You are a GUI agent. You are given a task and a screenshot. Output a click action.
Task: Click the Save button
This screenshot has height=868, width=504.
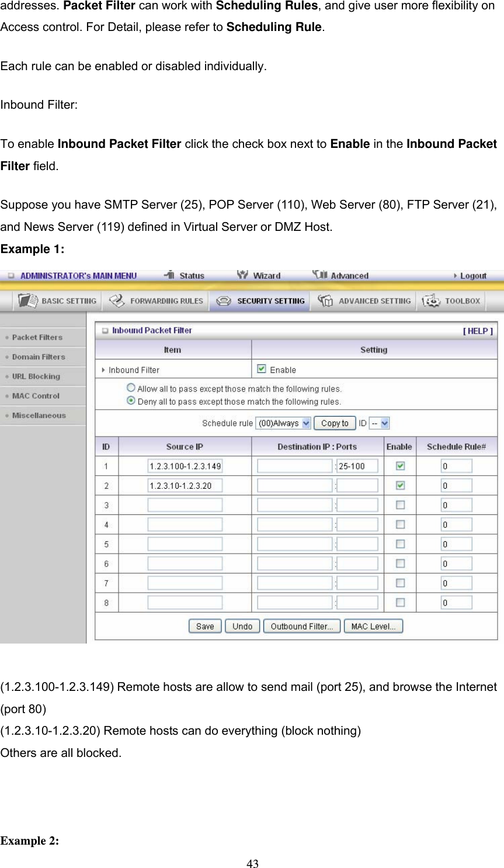[204, 625]
